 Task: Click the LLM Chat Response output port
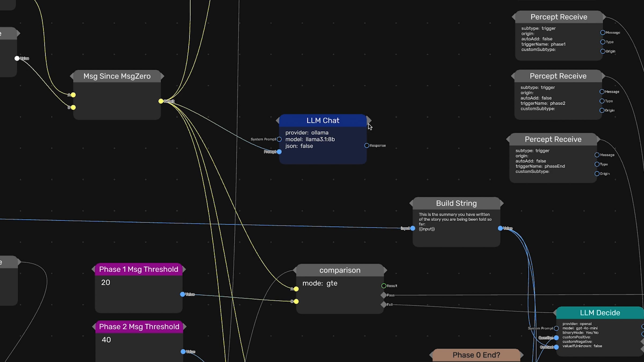[367, 145]
